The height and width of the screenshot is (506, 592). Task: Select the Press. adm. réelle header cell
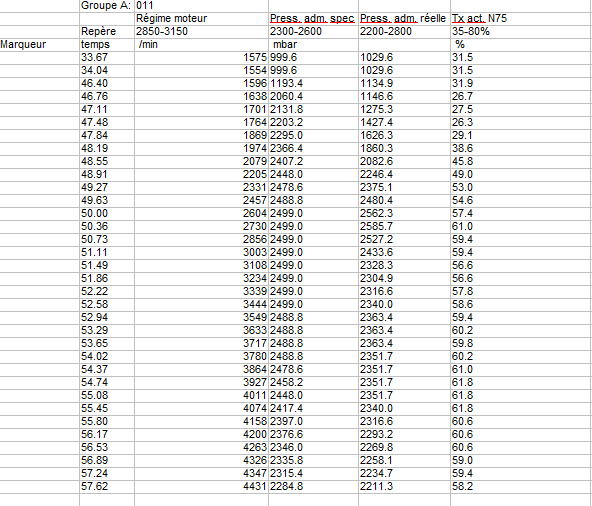404,19
